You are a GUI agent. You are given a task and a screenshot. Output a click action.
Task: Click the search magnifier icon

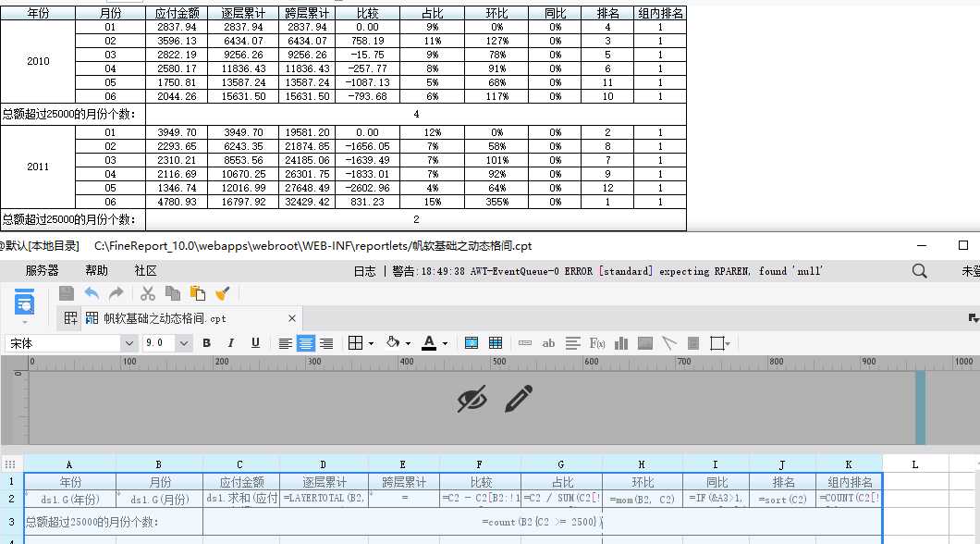click(x=919, y=271)
